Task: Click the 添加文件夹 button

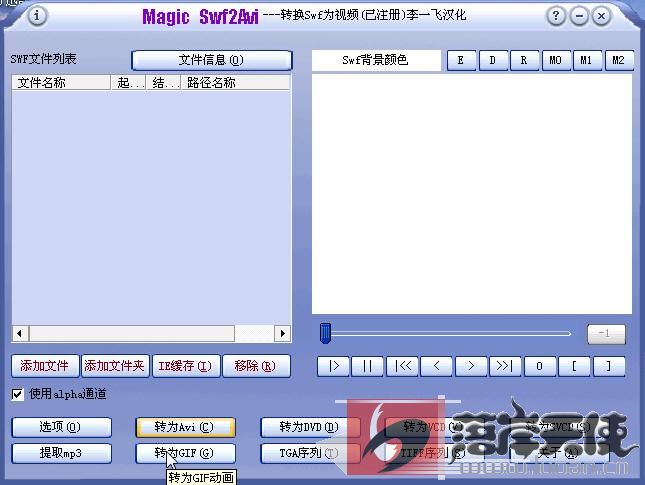Action: tap(116, 366)
